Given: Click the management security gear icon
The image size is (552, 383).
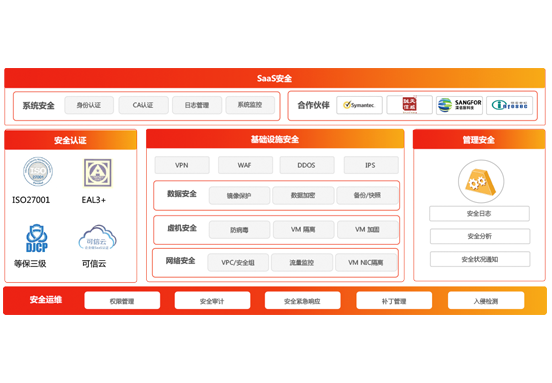Looking at the screenshot, I should (x=481, y=182).
